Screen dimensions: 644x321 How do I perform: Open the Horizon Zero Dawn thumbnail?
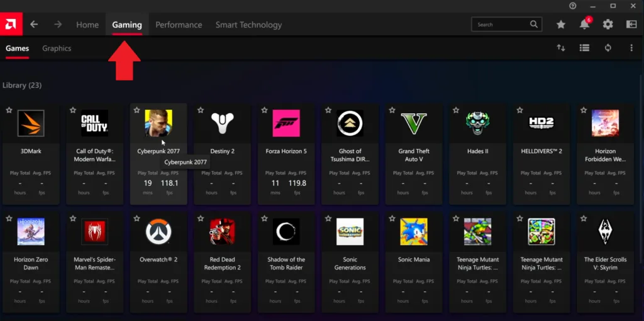[x=31, y=232]
